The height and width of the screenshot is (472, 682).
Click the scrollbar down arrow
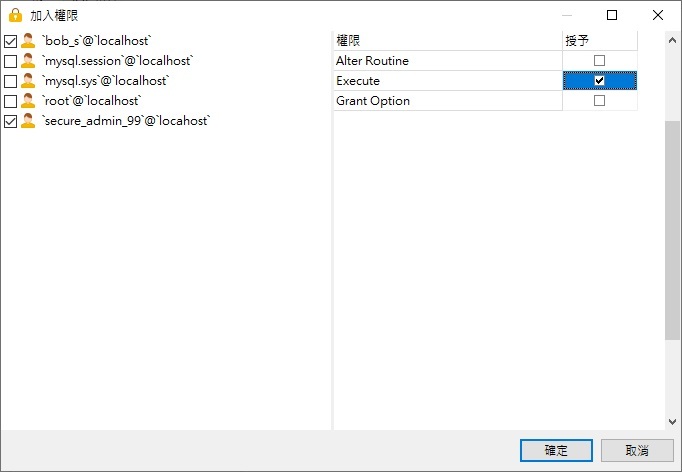tap(672, 422)
